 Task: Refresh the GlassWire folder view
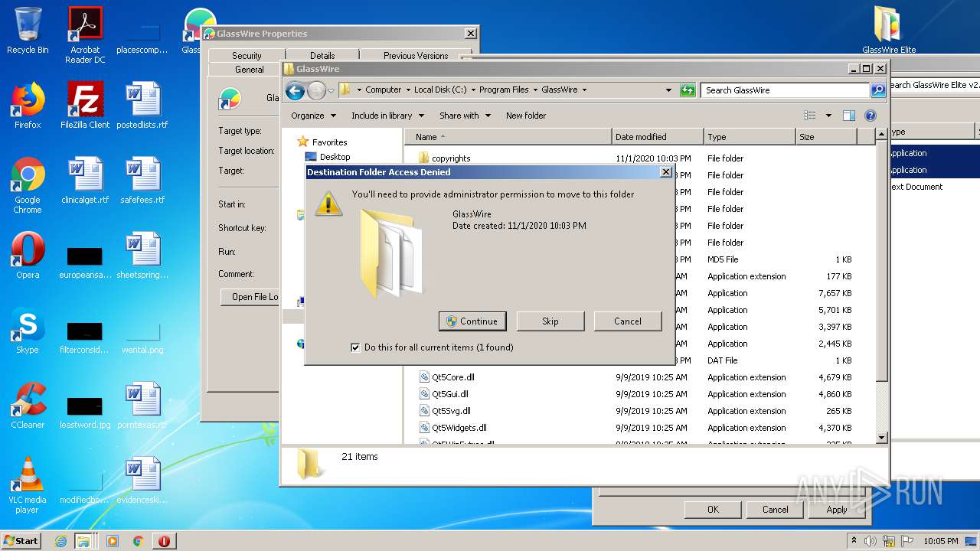point(688,90)
